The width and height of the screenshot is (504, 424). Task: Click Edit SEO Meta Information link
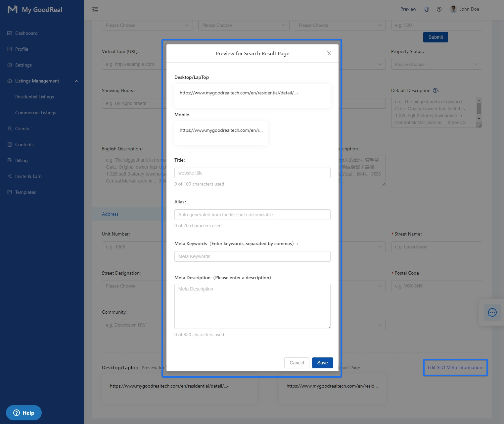455,367
